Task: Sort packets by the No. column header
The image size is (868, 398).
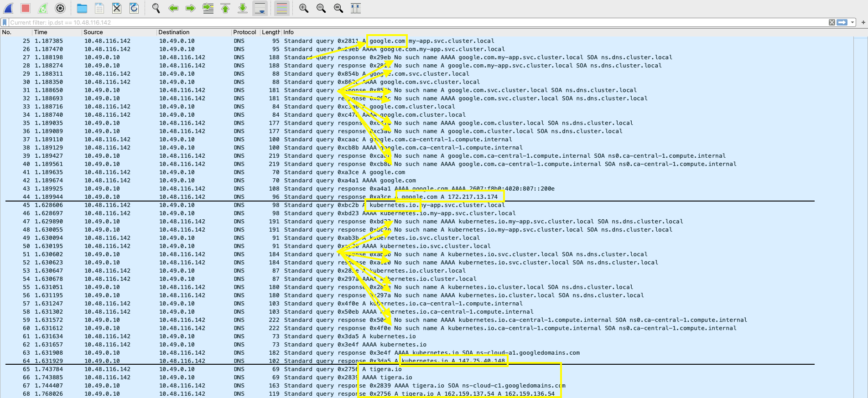Action: 16,32
